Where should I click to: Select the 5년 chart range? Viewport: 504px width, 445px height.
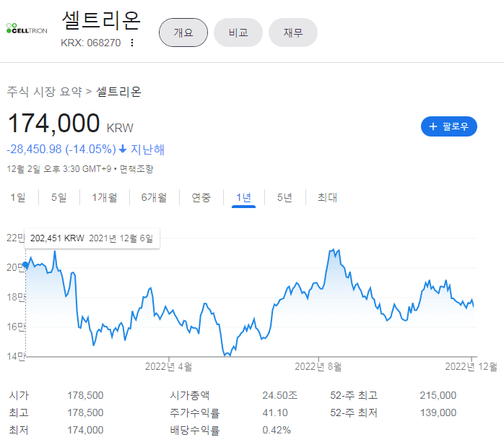(x=284, y=197)
